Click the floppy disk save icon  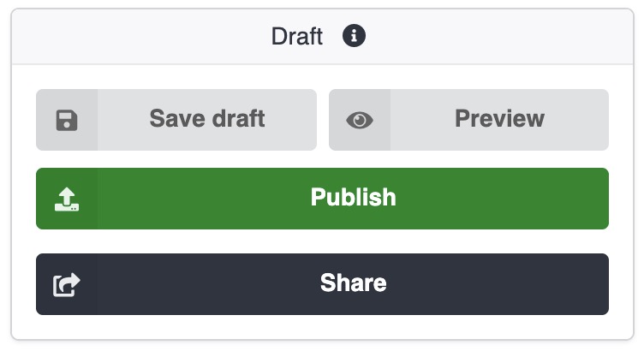point(66,120)
